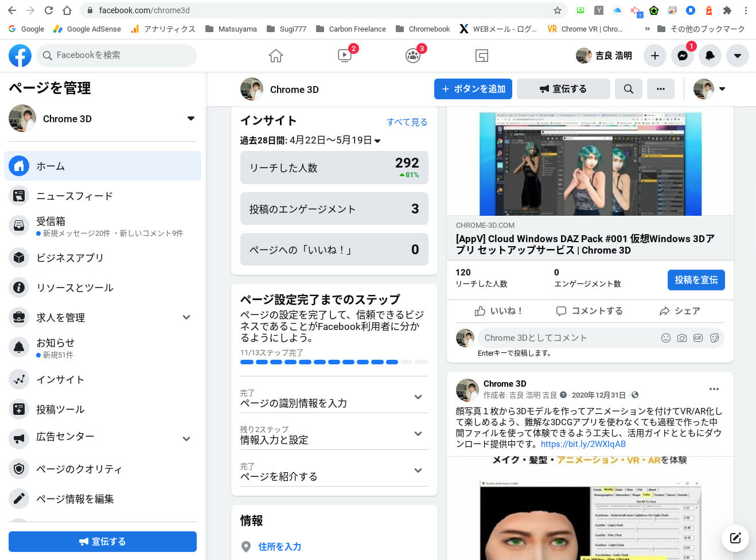The width and height of the screenshot is (756, 560).
Task: Open 投稿ツール in sidebar
Action: pyautogui.click(x=103, y=409)
